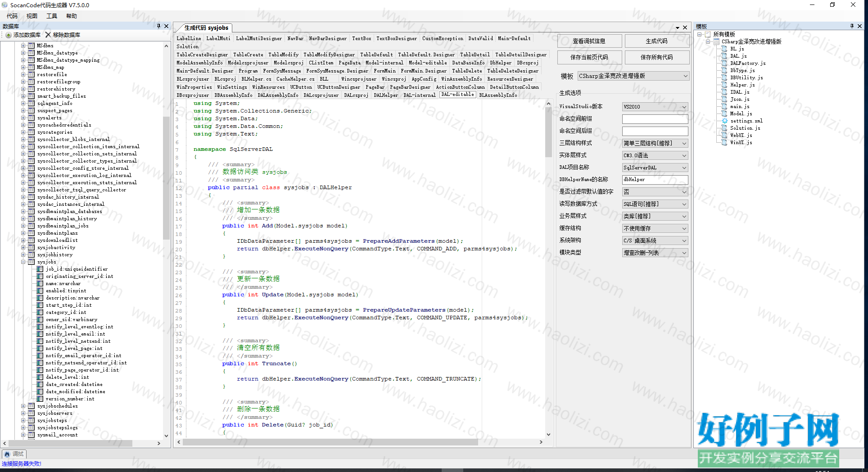Click the Helper.js file icon
The image size is (868, 472).
(x=724, y=85)
